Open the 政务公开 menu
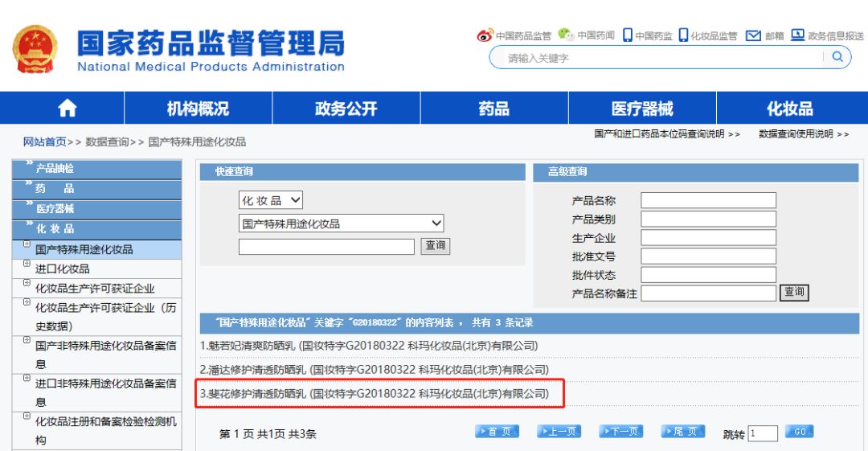This screenshot has width=868, height=451. pyautogui.click(x=346, y=108)
